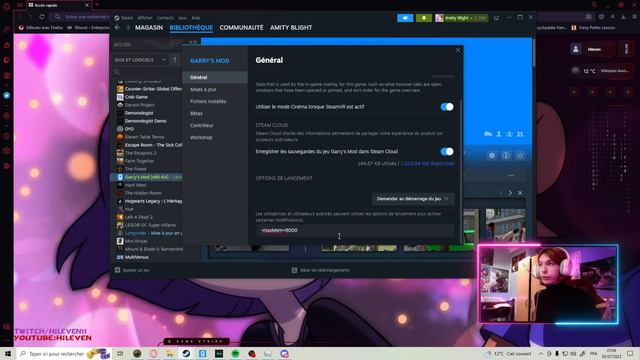The image size is (640, 360).
Task: Open game settings gear icon
Action: click(x=492, y=156)
